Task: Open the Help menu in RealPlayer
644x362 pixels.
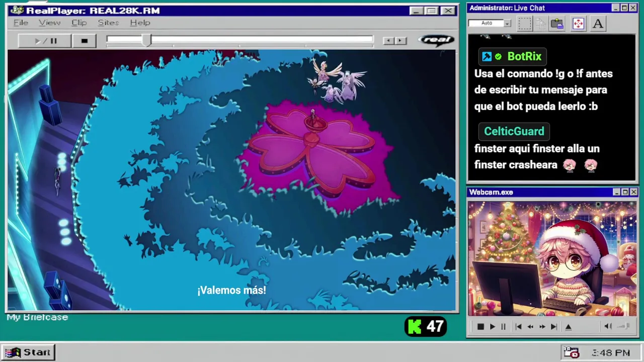Action: [x=140, y=23]
